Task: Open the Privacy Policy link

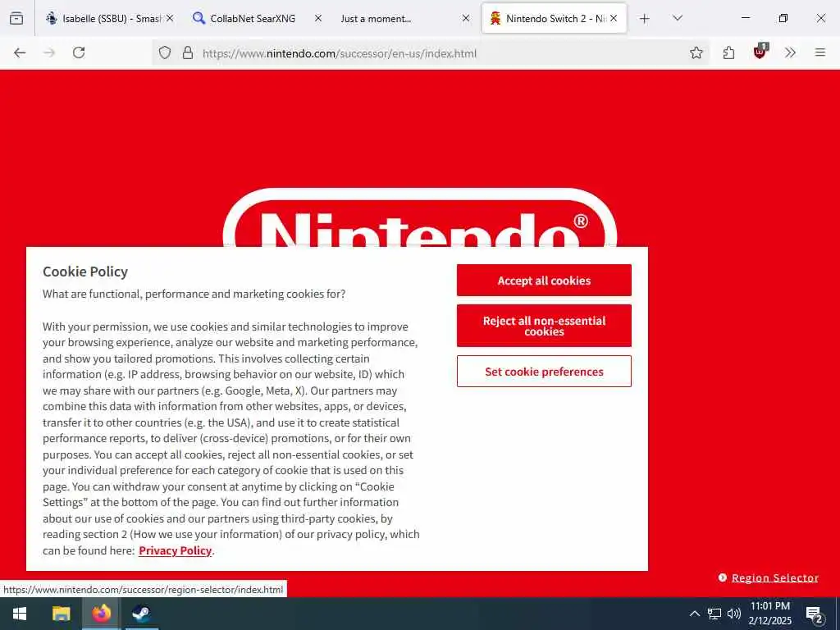Action: click(x=176, y=550)
